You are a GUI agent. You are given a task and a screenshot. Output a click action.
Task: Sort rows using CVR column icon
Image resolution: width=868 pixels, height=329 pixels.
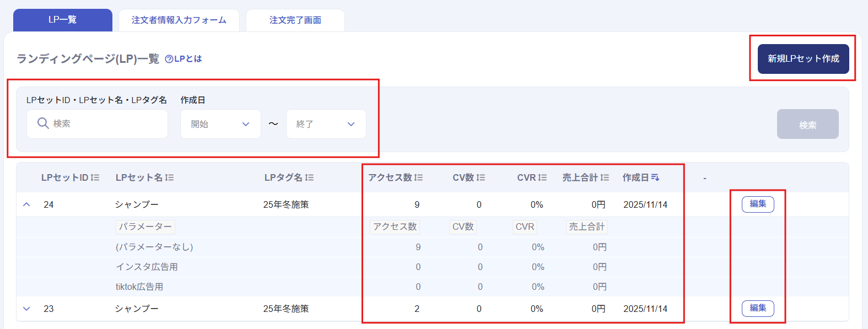543,177
